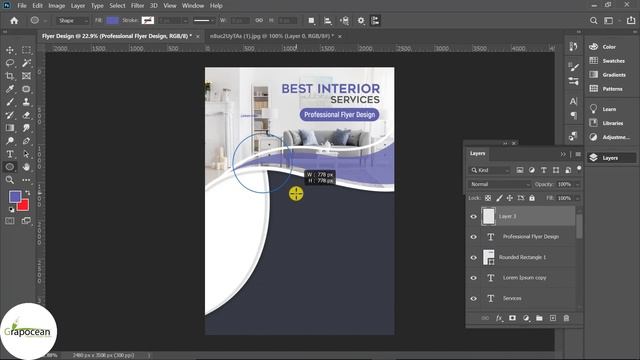This screenshot has height=360, width=640.
Task: Select the Pen tool
Action: click(27, 141)
